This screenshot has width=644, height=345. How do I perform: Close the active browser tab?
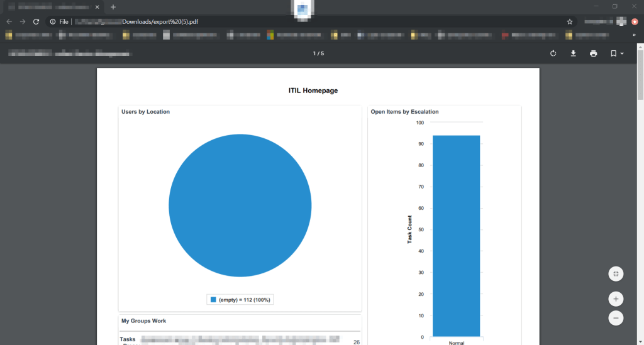tap(97, 7)
